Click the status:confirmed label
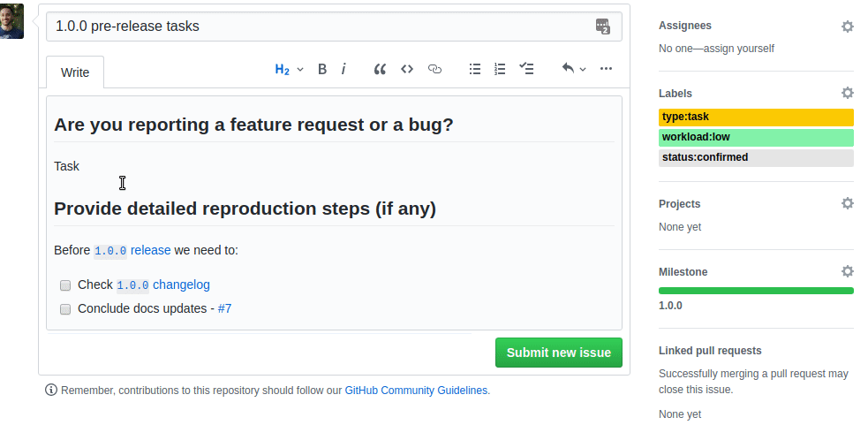Viewport: 868px width, 425px height. (x=756, y=157)
